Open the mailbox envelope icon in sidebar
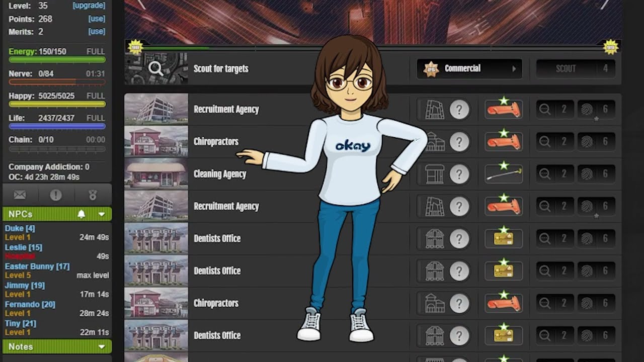644x362 pixels. click(x=20, y=195)
